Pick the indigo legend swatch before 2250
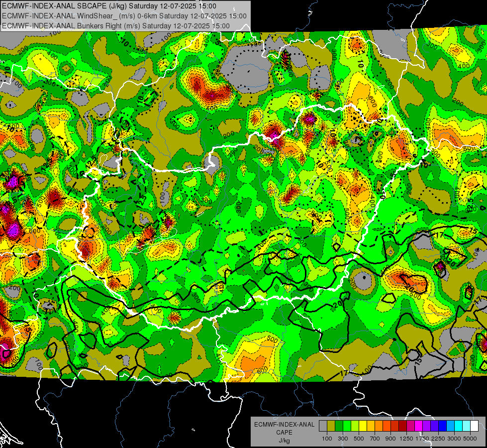Screen dimensions: 487x448 [434, 426]
